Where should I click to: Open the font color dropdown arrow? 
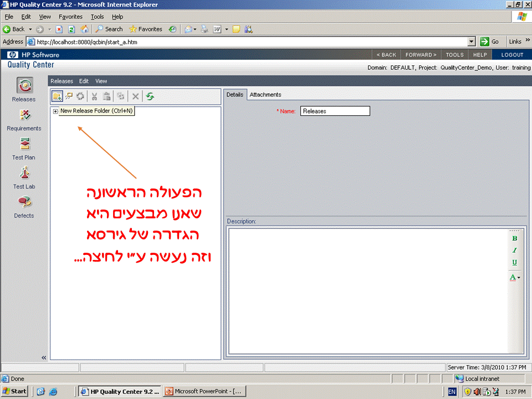(x=519, y=278)
